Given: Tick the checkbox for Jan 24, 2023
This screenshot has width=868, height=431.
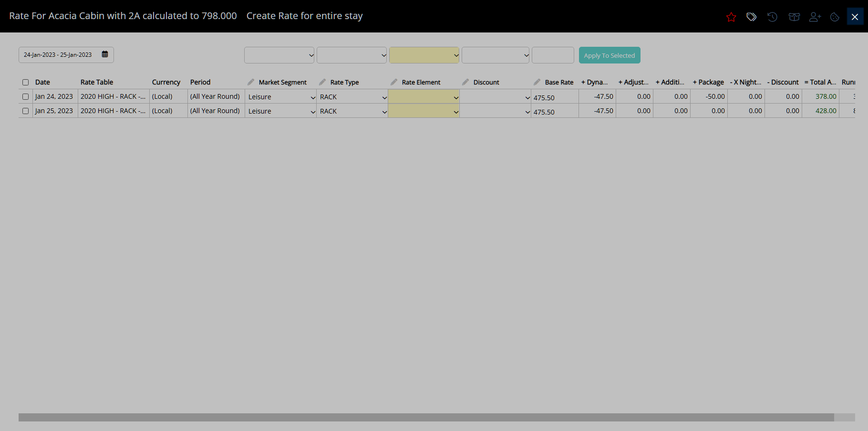Looking at the screenshot, I should coord(26,96).
